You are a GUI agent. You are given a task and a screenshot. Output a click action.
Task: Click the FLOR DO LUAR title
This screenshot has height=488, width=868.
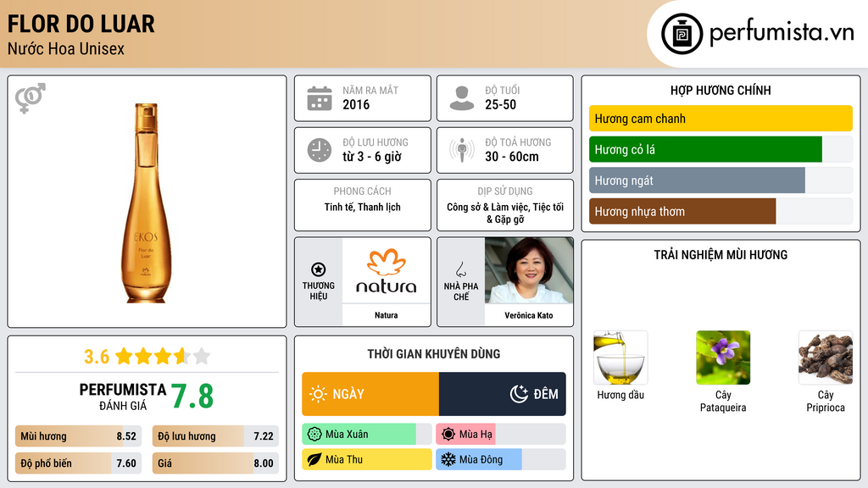point(81,25)
